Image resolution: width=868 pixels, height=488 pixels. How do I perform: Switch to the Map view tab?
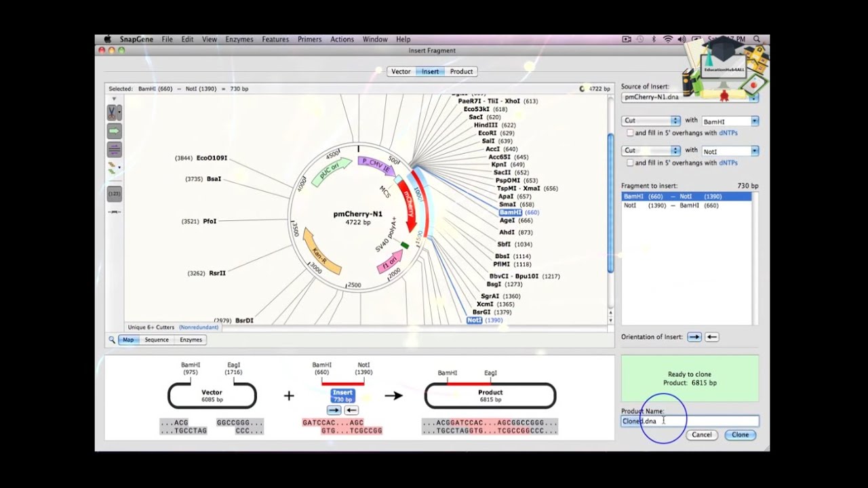tap(128, 340)
